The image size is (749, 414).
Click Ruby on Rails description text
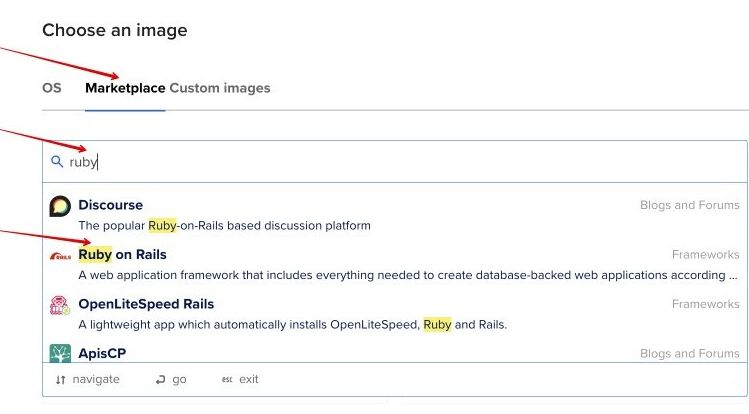pos(400,275)
